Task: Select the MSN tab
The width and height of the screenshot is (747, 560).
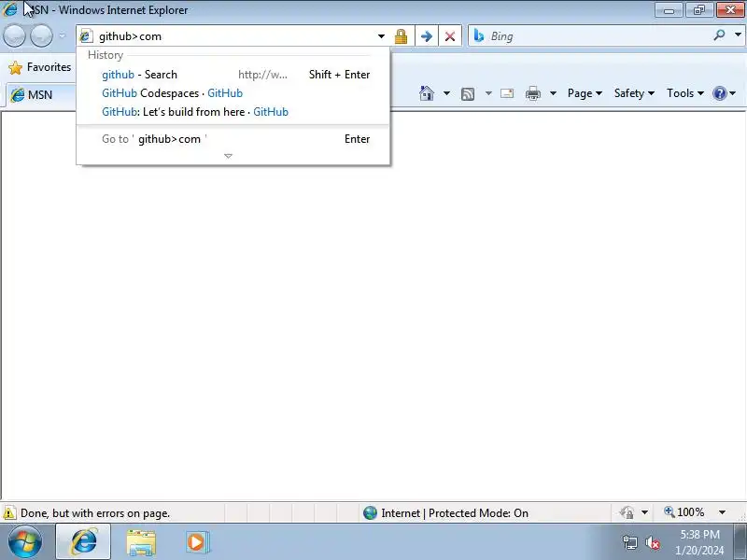Action: click(x=41, y=95)
